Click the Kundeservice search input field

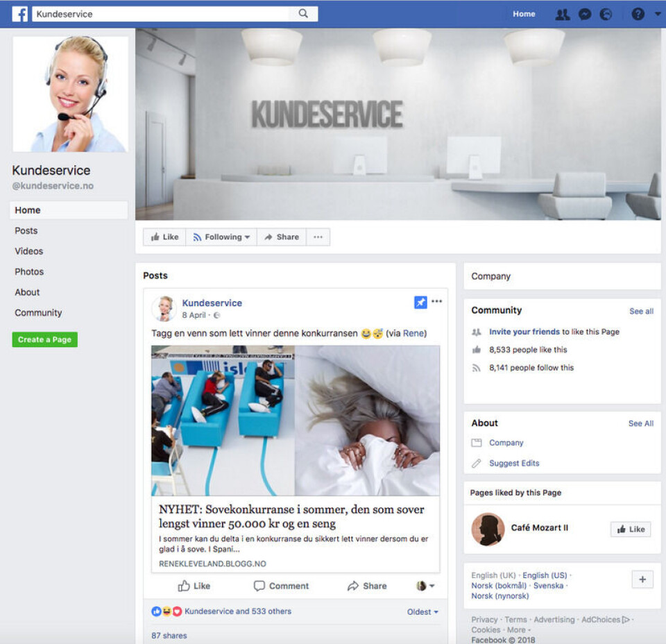(x=160, y=14)
